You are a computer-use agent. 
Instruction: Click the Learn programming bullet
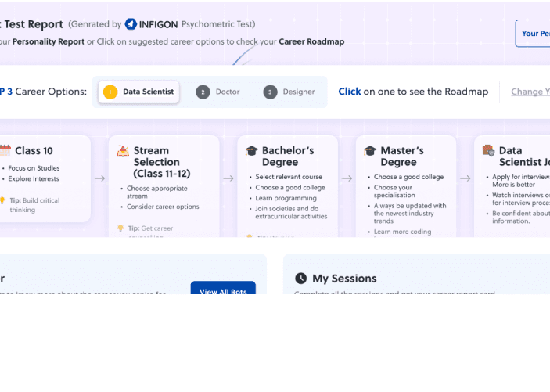tap(286, 198)
